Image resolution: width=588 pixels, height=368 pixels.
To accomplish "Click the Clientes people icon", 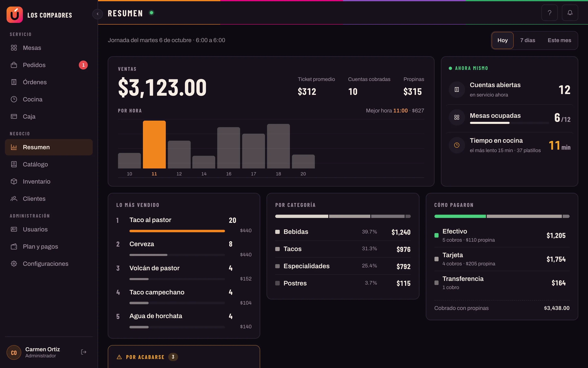I will (x=14, y=199).
